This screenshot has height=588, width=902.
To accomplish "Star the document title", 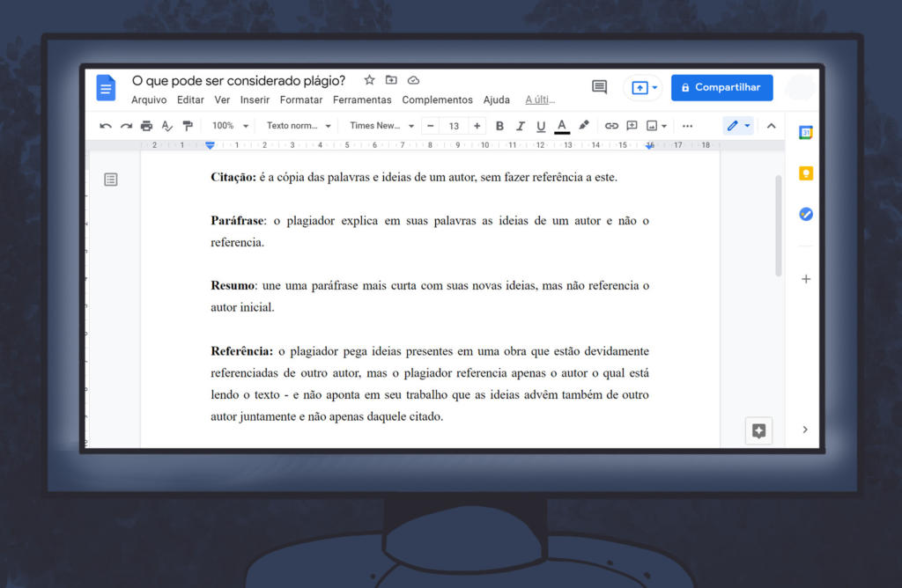I will pos(369,80).
